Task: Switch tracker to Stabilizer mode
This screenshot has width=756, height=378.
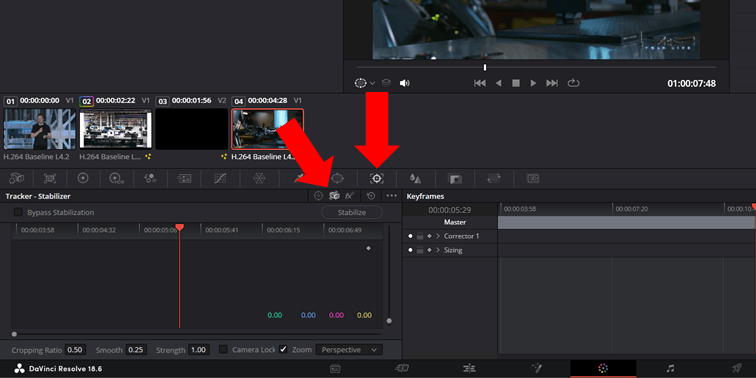Action: pos(334,196)
